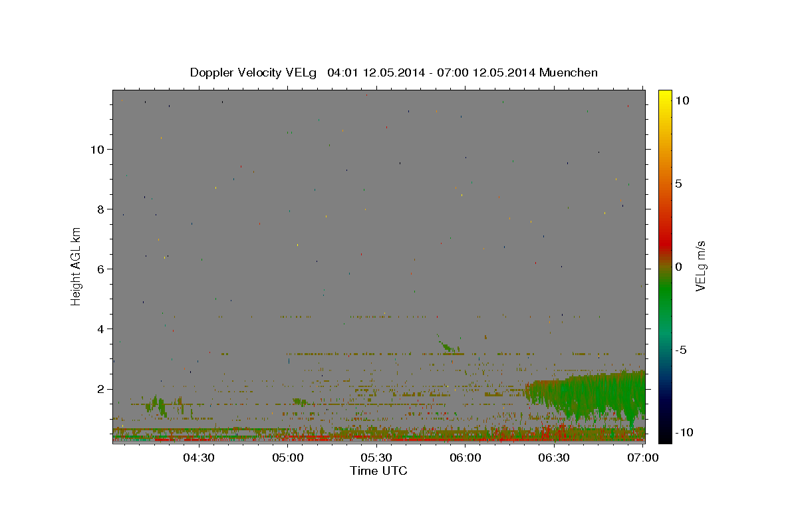Click the height axis tick label 10
The width and height of the screenshot is (798, 532).
[x=99, y=149]
